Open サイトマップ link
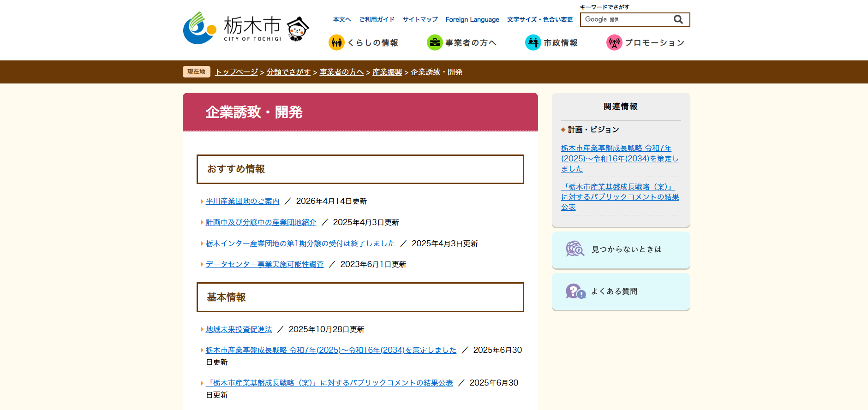868x410 pixels. pos(420,19)
